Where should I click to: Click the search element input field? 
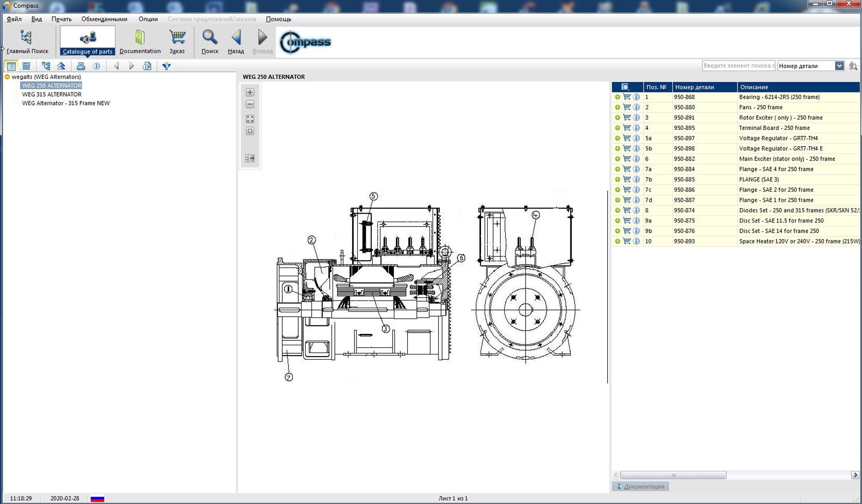(x=738, y=66)
